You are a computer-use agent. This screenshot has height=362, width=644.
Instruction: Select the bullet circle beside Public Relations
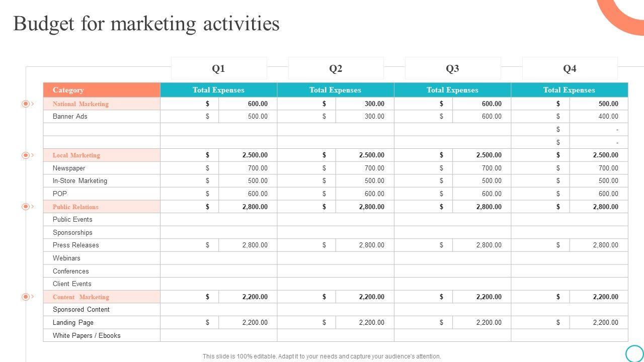[25, 207]
